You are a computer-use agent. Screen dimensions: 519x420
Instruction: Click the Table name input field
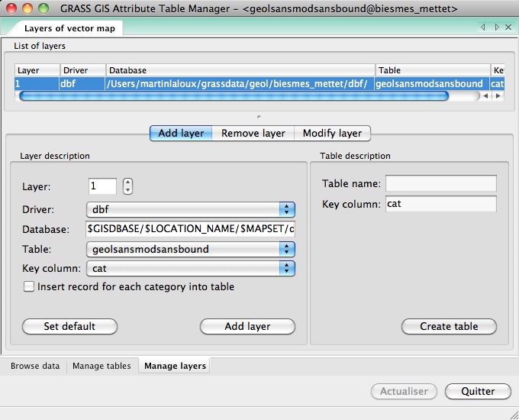coord(440,183)
